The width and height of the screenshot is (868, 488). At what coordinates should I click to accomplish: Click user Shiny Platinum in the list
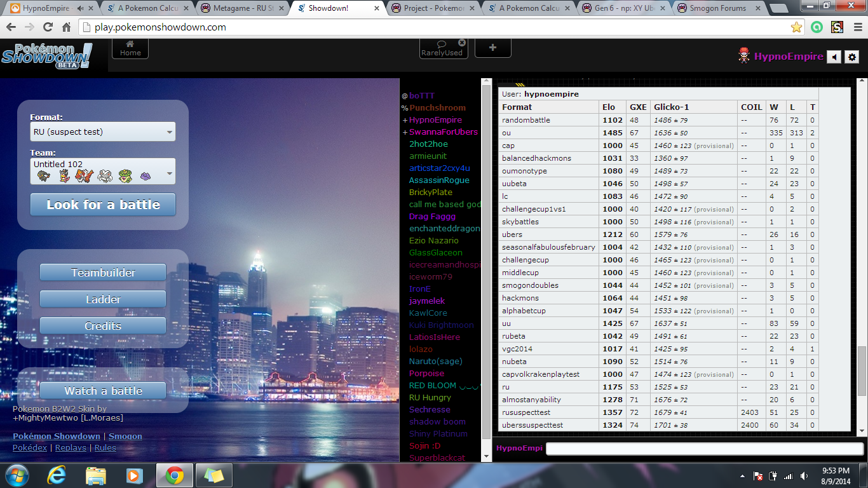pos(438,434)
